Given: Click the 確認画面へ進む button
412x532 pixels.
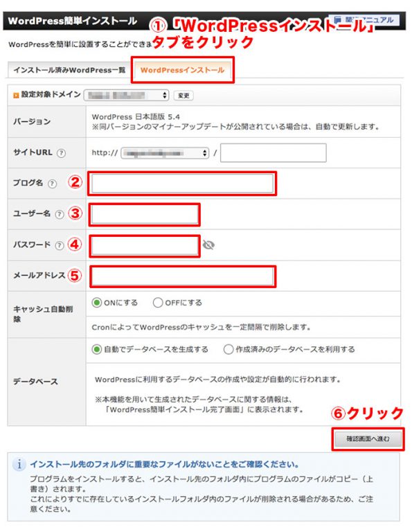Looking at the screenshot, I should click(x=368, y=439).
